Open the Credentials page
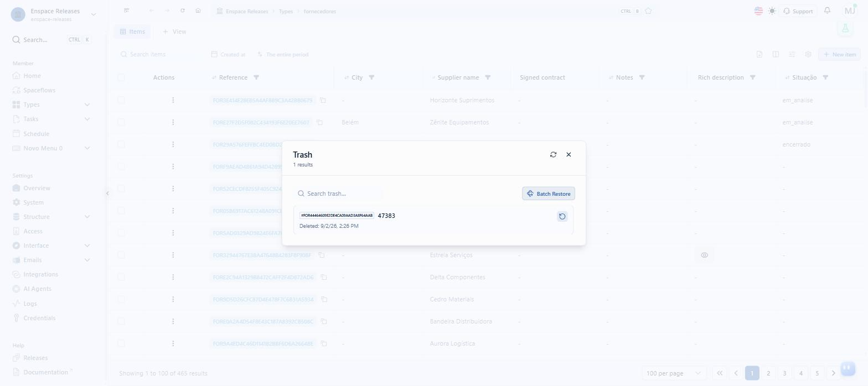The height and width of the screenshot is (386, 868). (x=39, y=318)
